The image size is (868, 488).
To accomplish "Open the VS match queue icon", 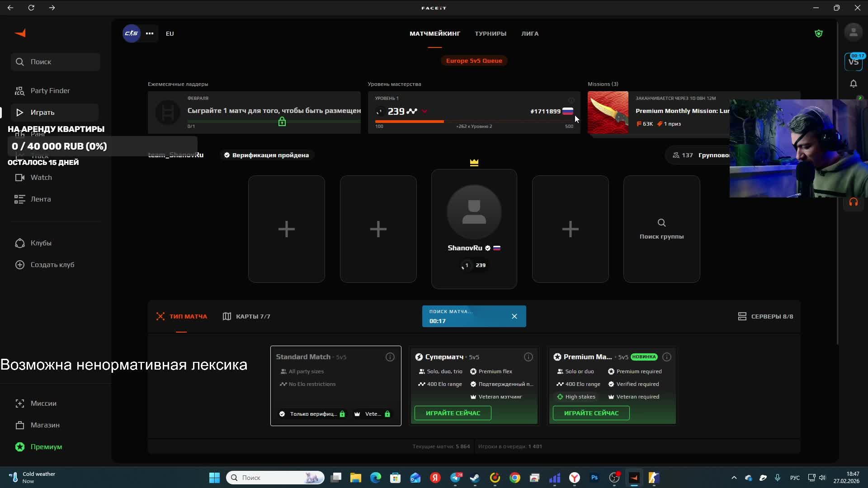I will click(x=853, y=61).
